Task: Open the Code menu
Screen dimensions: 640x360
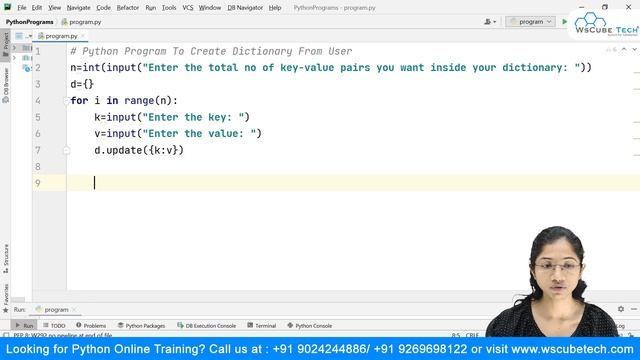Action: tap(103, 7)
